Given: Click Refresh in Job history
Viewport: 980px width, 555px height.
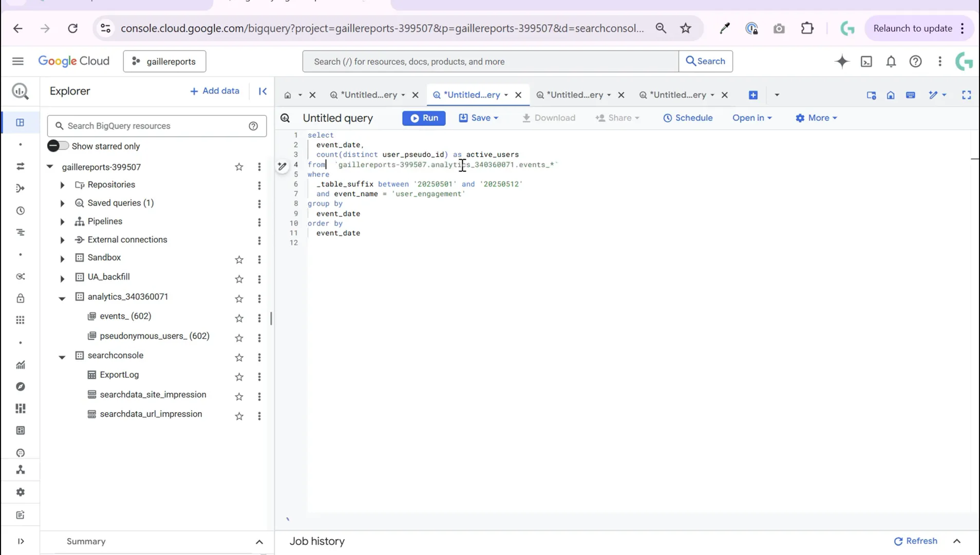Looking at the screenshot, I should click(916, 541).
